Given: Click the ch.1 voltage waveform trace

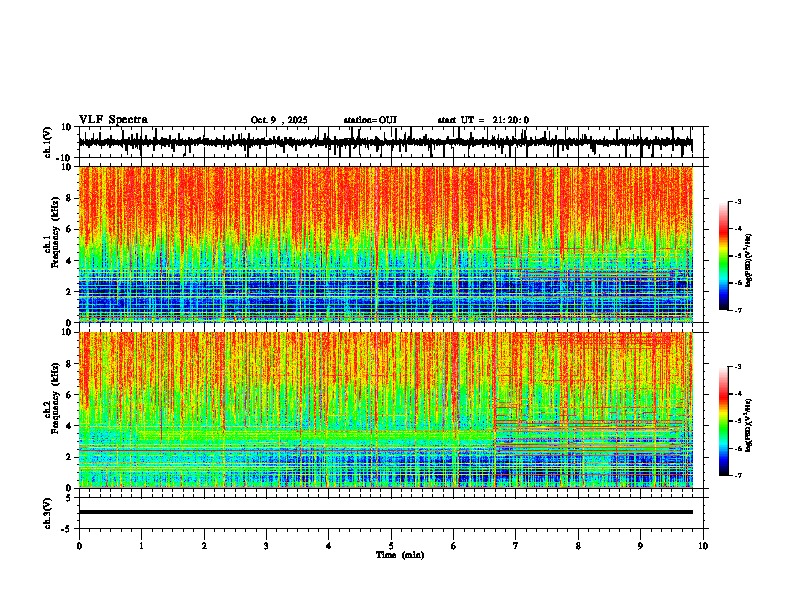Looking at the screenshot, I should [x=385, y=142].
